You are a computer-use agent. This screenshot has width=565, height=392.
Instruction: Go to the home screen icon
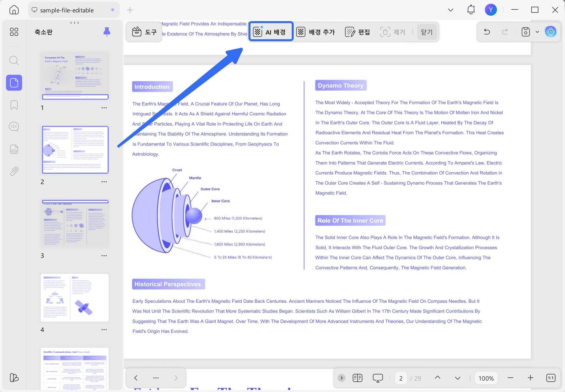(x=14, y=10)
